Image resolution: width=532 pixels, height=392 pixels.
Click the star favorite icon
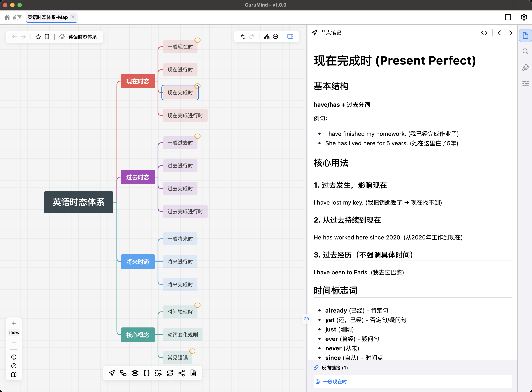(38, 37)
